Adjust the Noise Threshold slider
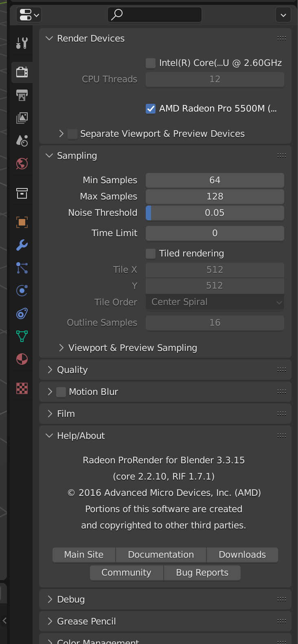The image size is (298, 644). pos(215,212)
